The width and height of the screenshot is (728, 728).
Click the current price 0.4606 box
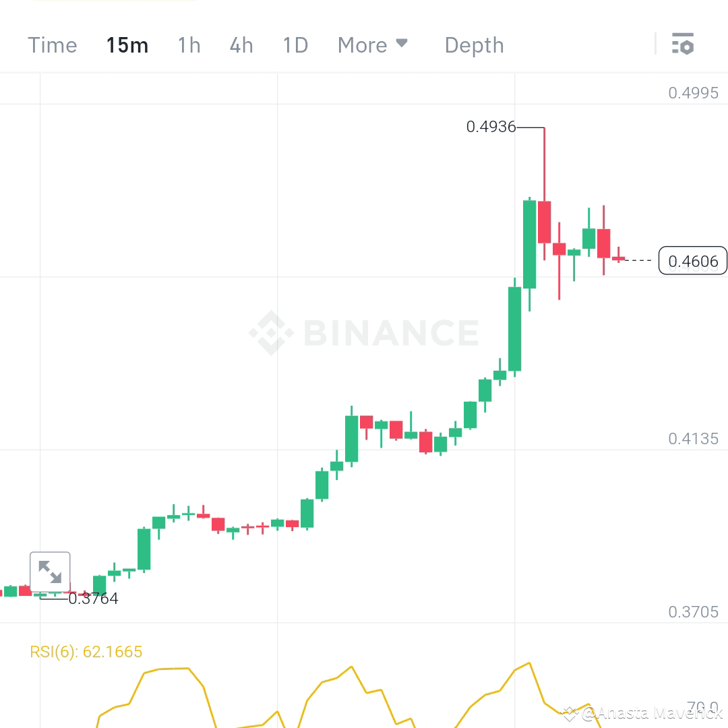(x=693, y=260)
